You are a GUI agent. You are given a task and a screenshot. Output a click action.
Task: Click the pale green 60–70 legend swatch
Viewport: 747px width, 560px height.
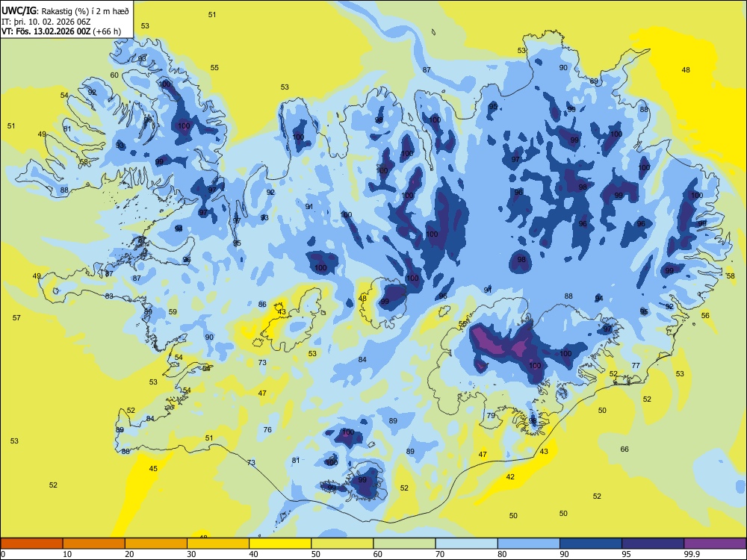pos(404,544)
